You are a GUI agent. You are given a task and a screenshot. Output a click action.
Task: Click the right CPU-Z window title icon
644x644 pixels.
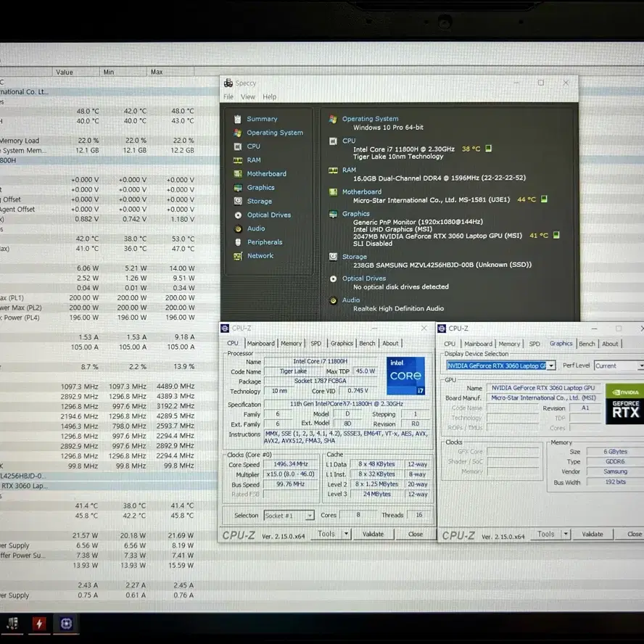pyautogui.click(x=442, y=328)
